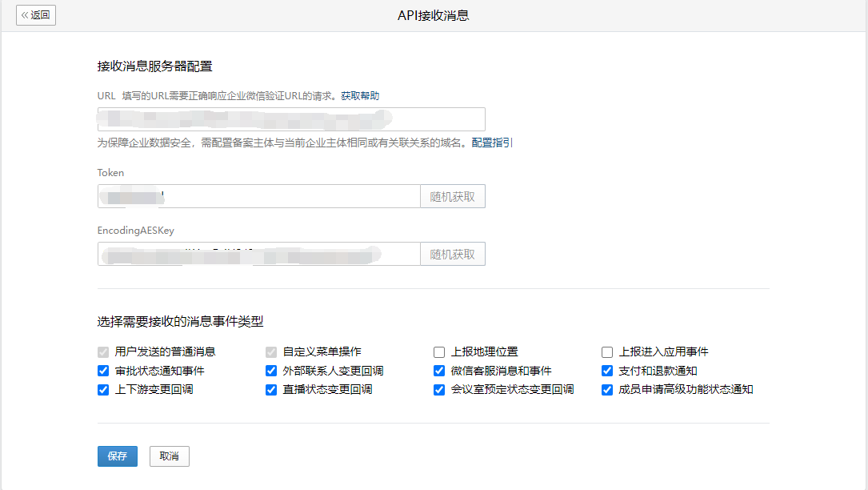
Task: Uncheck 审批状态通知事件 checkbox
Action: click(103, 372)
